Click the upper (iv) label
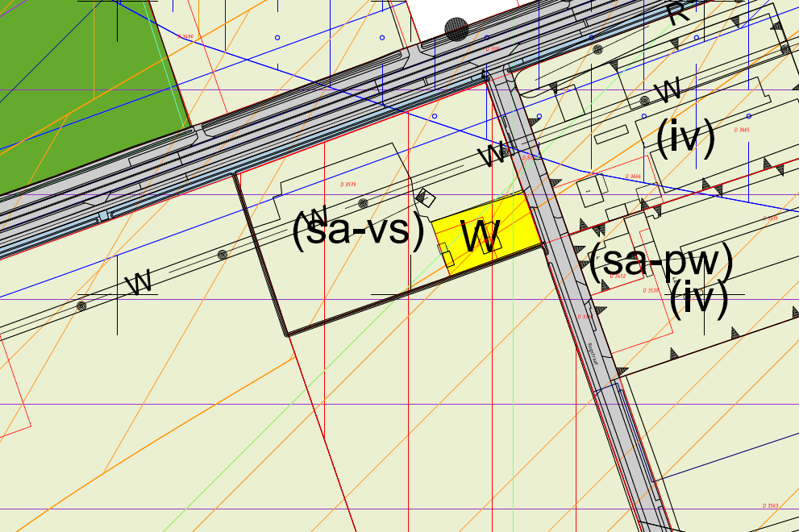 685,139
